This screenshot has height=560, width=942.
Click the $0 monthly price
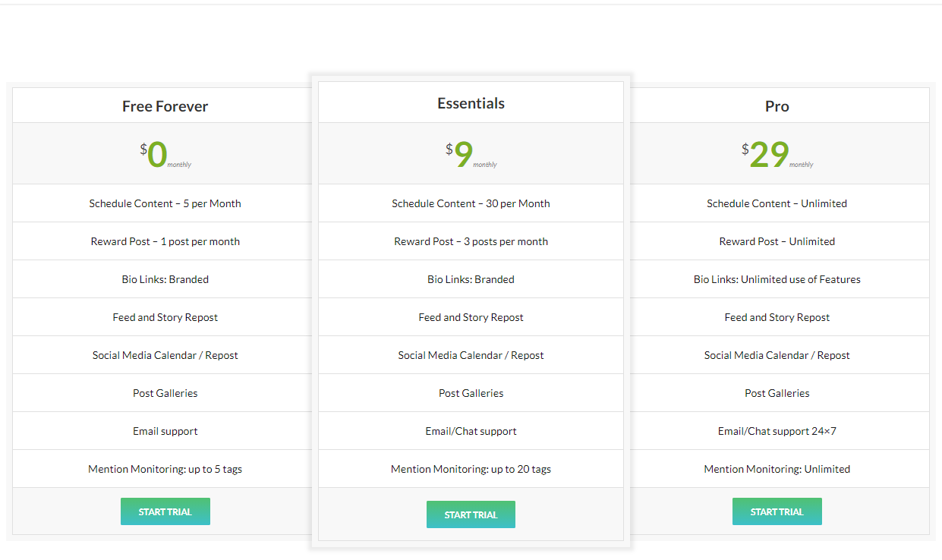165,154
